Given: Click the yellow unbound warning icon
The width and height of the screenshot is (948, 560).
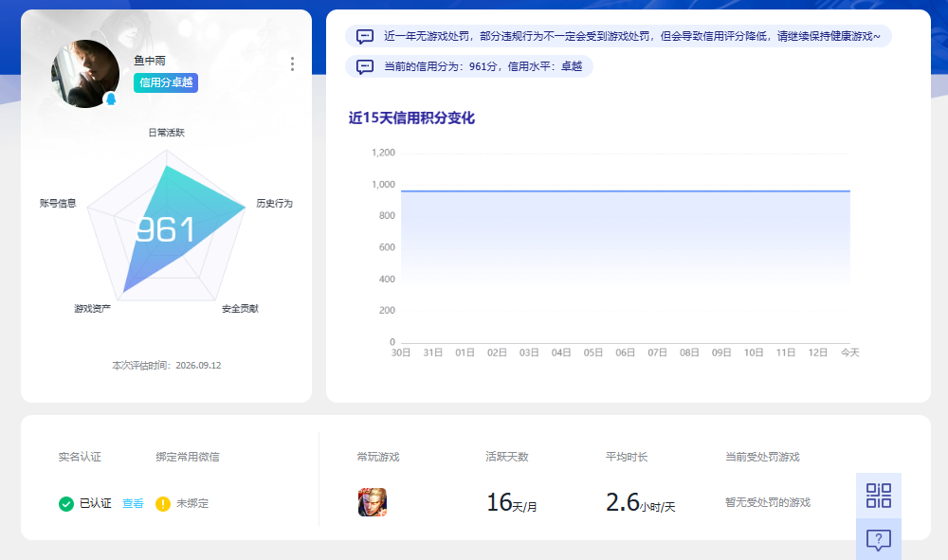Looking at the screenshot, I should point(163,503).
